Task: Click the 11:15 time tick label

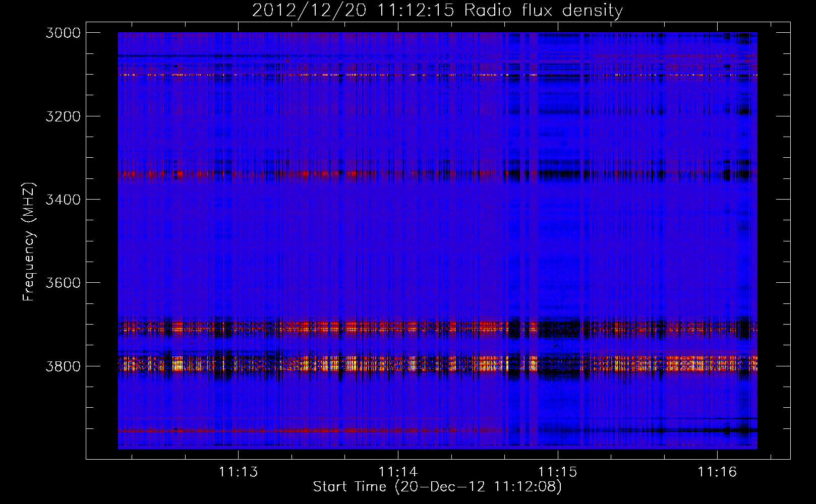Action: tap(557, 472)
